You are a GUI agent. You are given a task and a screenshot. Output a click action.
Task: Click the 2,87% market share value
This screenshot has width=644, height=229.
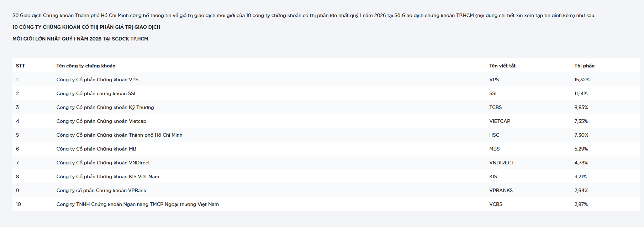click(x=581, y=204)
